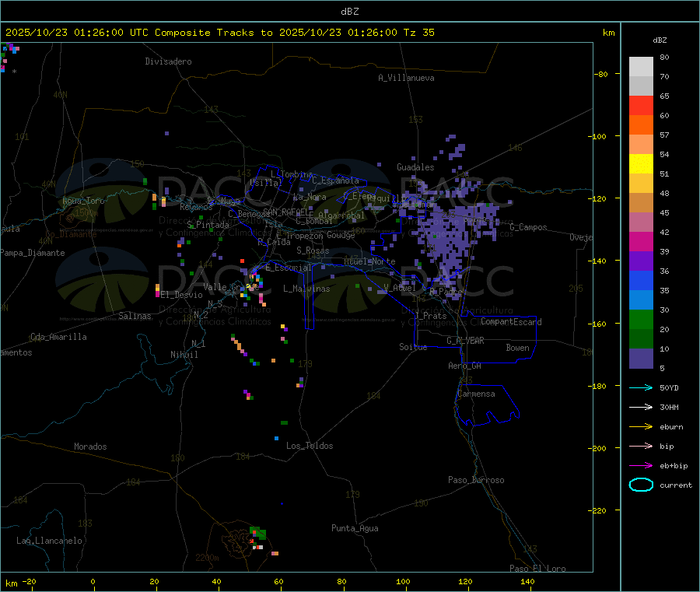The width and height of the screenshot is (700, 592).
Task: Click the S_Rosas location label
Action: coord(313,250)
